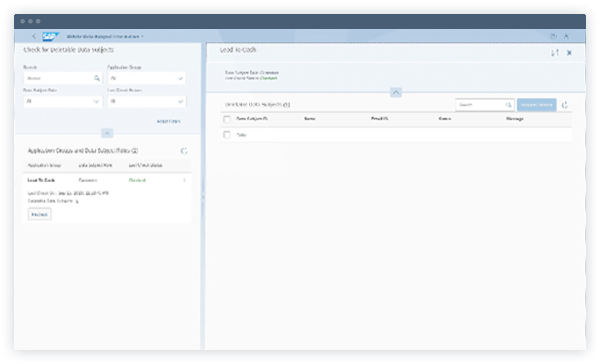Refresh the Deletable Data Subjects table
The height and width of the screenshot is (364, 600).
[565, 105]
